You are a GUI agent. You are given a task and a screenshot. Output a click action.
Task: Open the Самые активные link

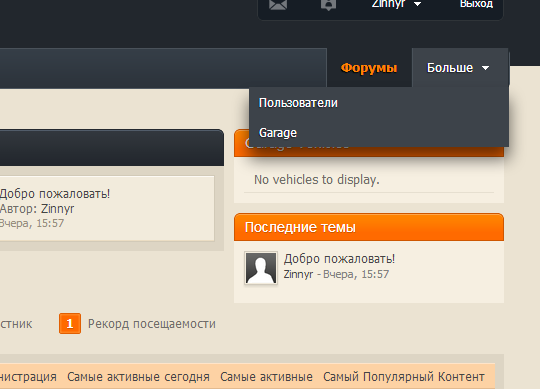click(266, 377)
